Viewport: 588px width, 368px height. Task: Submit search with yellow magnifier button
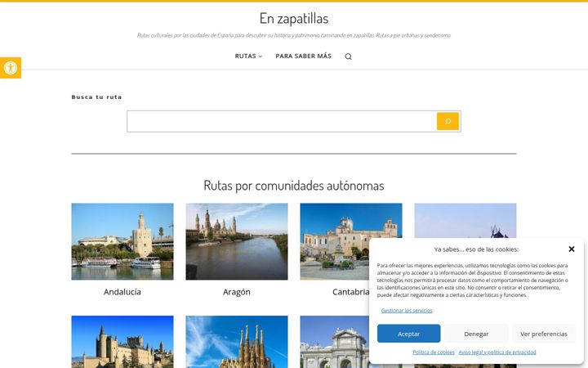point(448,121)
